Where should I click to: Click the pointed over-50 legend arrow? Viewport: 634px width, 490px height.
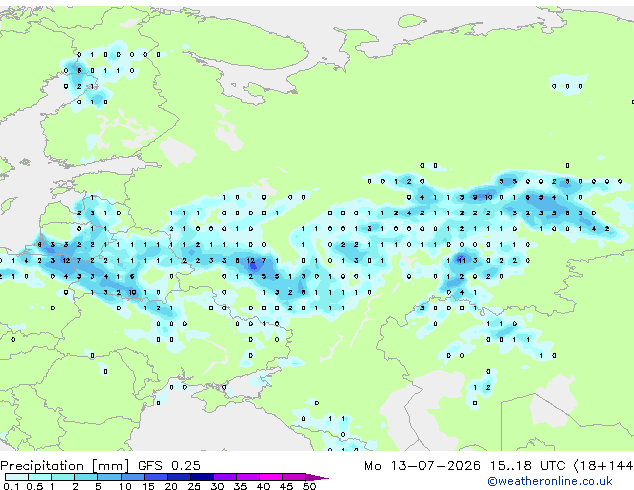(317, 477)
